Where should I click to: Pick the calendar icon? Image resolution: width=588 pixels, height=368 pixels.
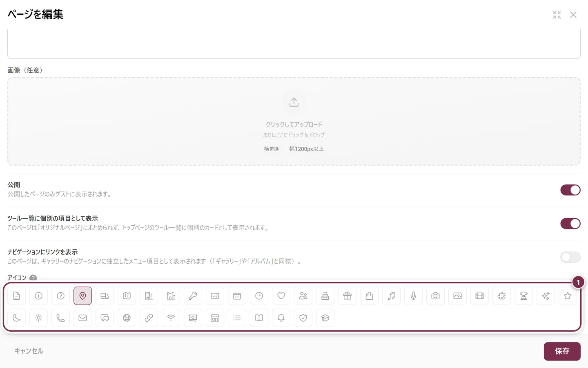coord(237,296)
